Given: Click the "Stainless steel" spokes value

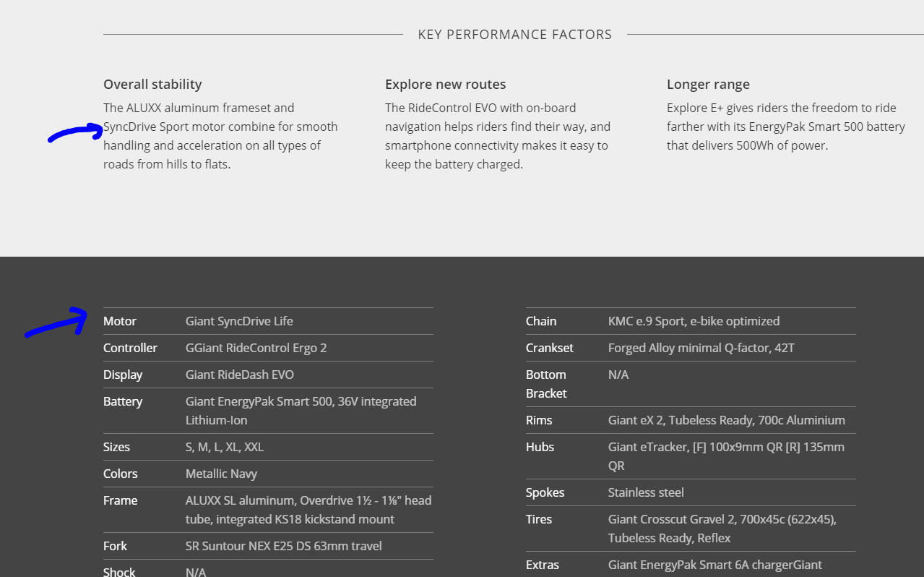Looking at the screenshot, I should [646, 492].
